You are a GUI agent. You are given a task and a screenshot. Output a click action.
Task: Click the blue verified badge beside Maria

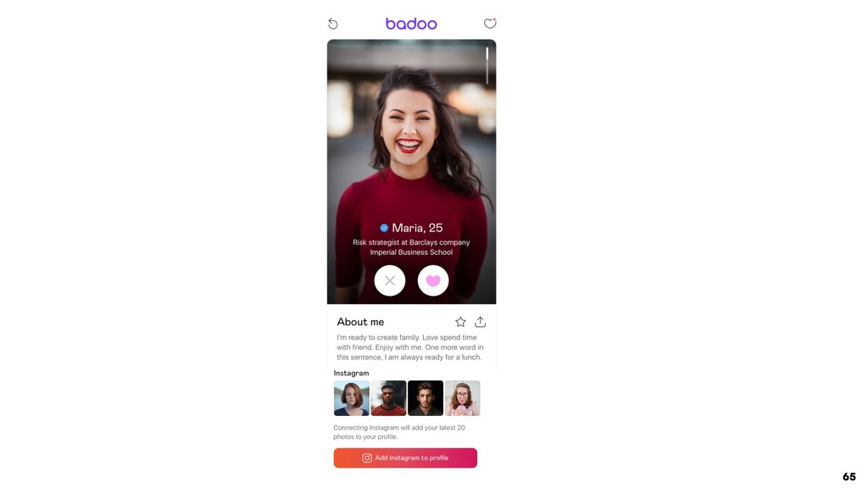tap(384, 228)
